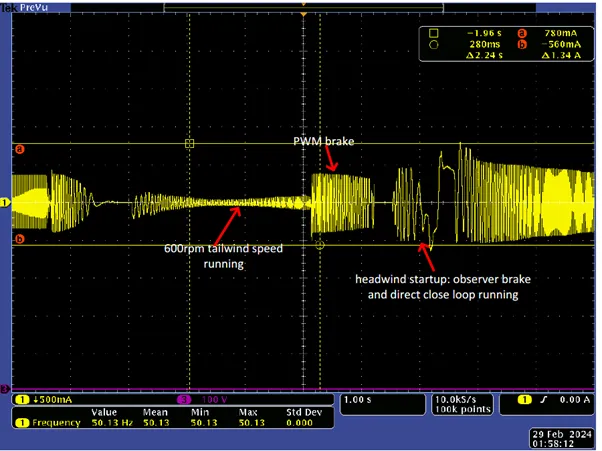Click the waveform record overview bar at top
This screenshot has height=451, width=602.
pos(303,7)
